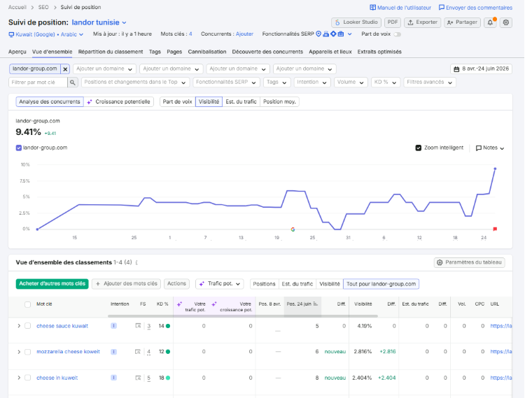Open Volume filter dropdown

pyautogui.click(x=351, y=82)
